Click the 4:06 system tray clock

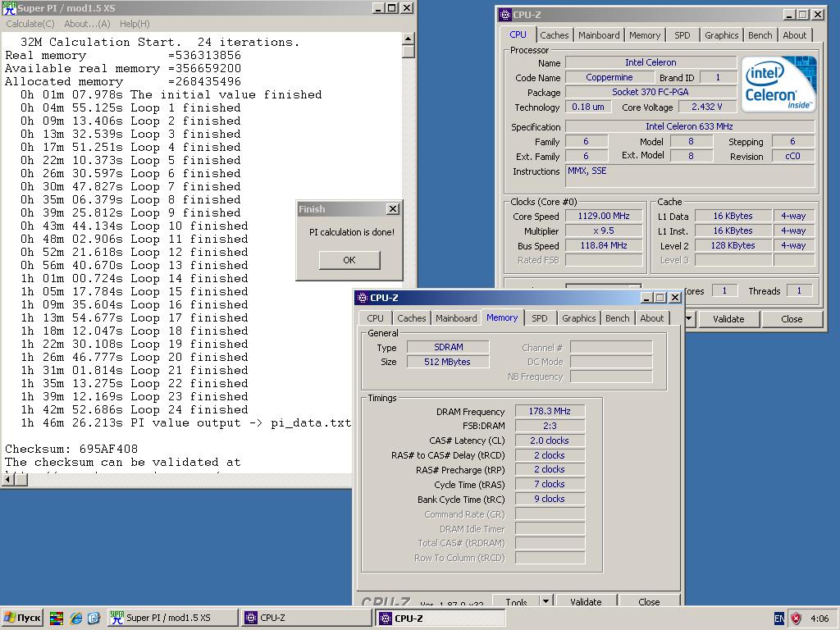click(x=819, y=619)
